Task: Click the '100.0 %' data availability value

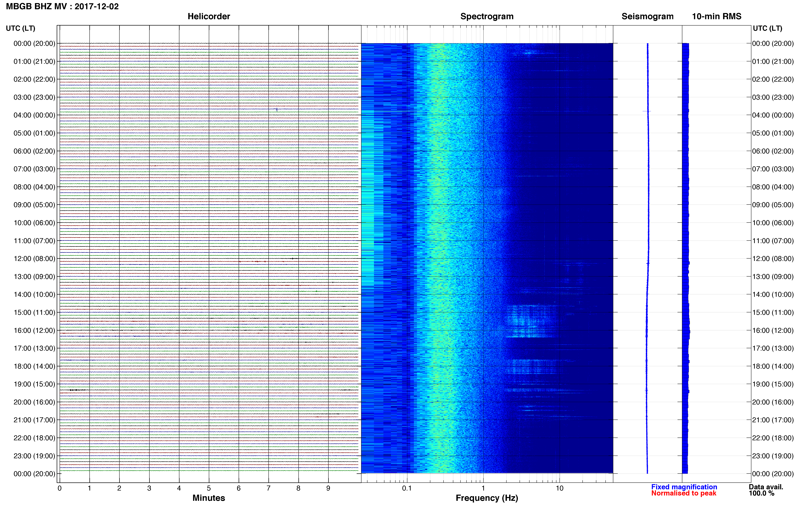Action: 761,493
